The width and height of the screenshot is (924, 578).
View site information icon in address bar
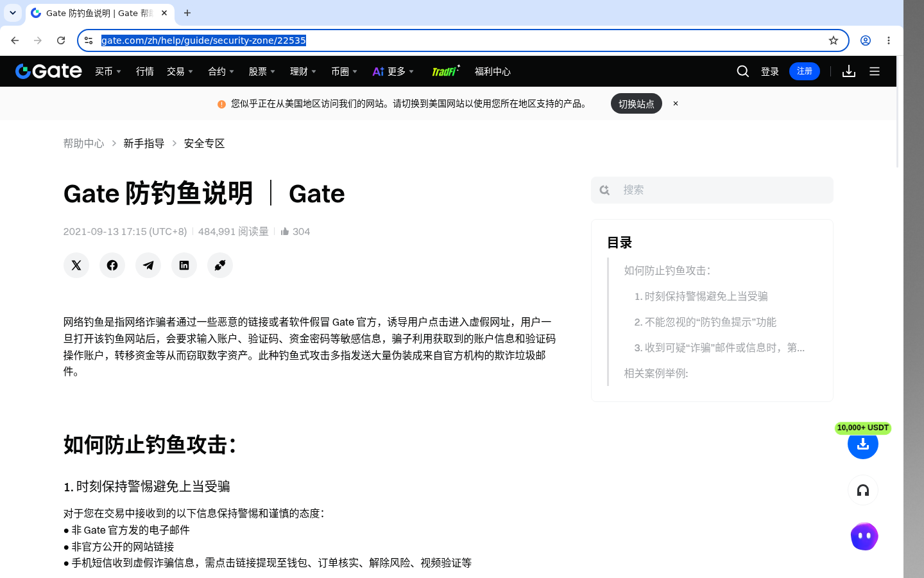[x=89, y=40]
